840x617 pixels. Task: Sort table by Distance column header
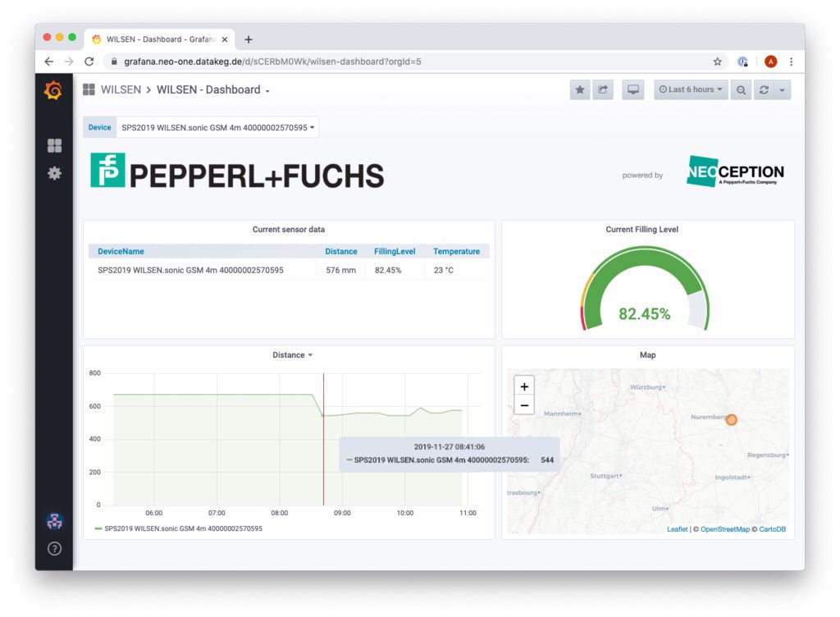340,251
